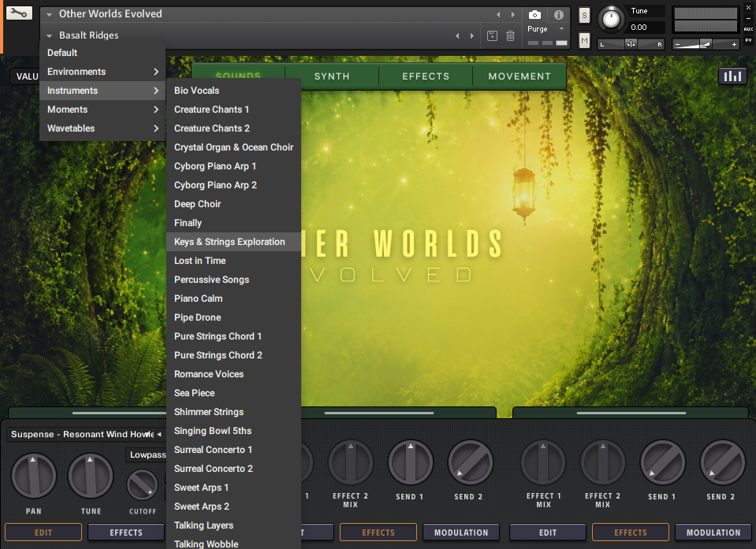
Task: Choose the Default preset entry
Action: point(102,53)
